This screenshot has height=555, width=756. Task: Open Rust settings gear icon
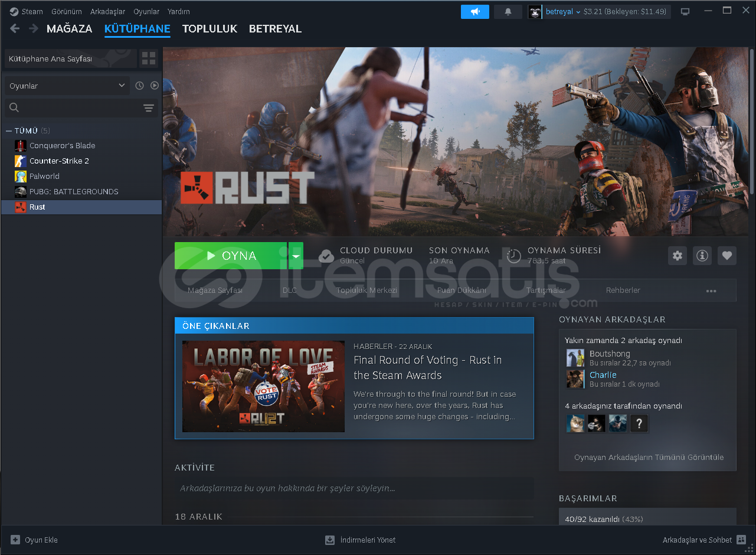tap(678, 256)
